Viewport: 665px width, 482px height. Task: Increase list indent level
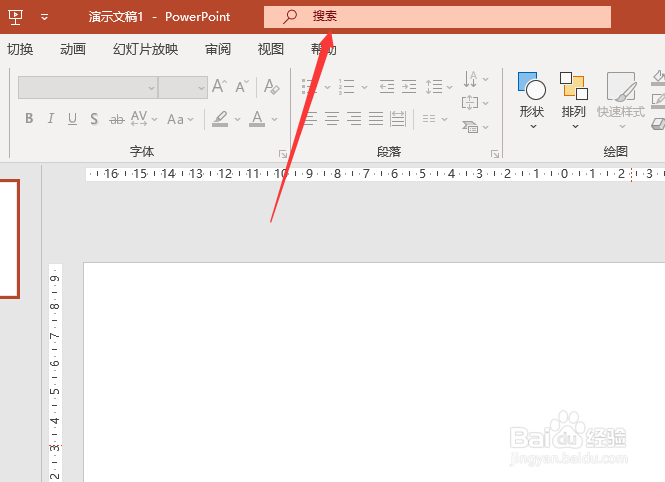coord(409,87)
